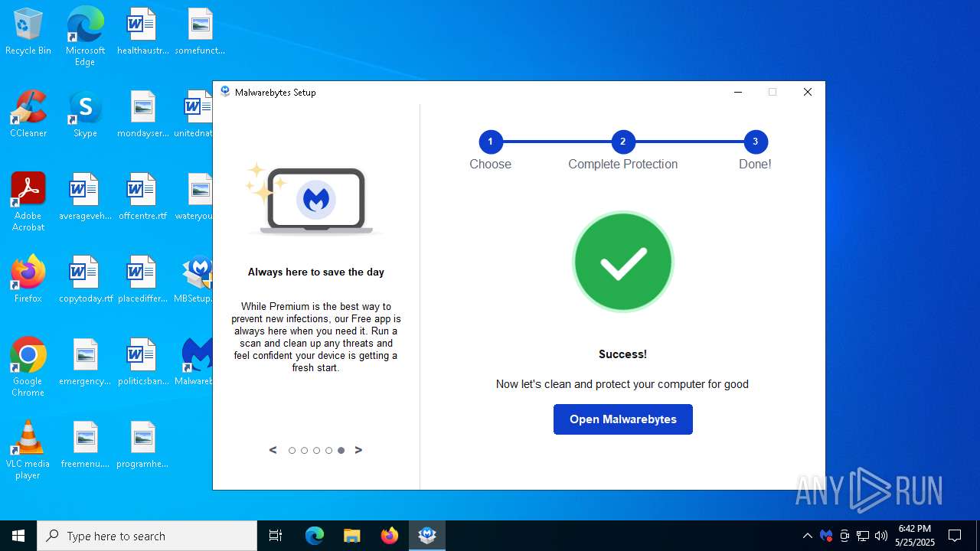Open Firefox from the taskbar
Screen dimensions: 980x551
(390, 536)
